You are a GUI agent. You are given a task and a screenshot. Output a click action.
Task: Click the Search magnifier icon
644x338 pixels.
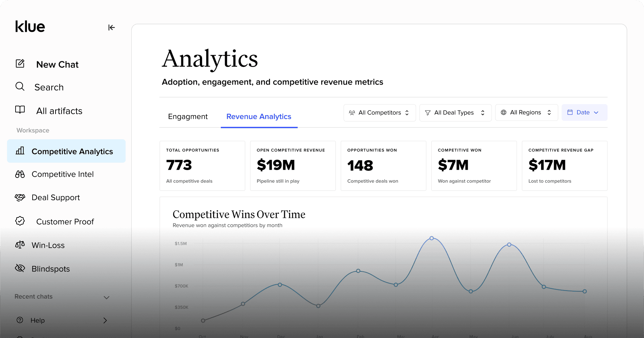(x=20, y=86)
